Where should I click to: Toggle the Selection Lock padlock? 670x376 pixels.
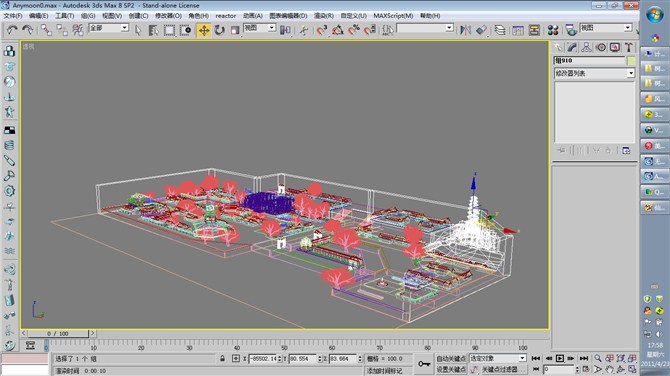[x=222, y=359]
